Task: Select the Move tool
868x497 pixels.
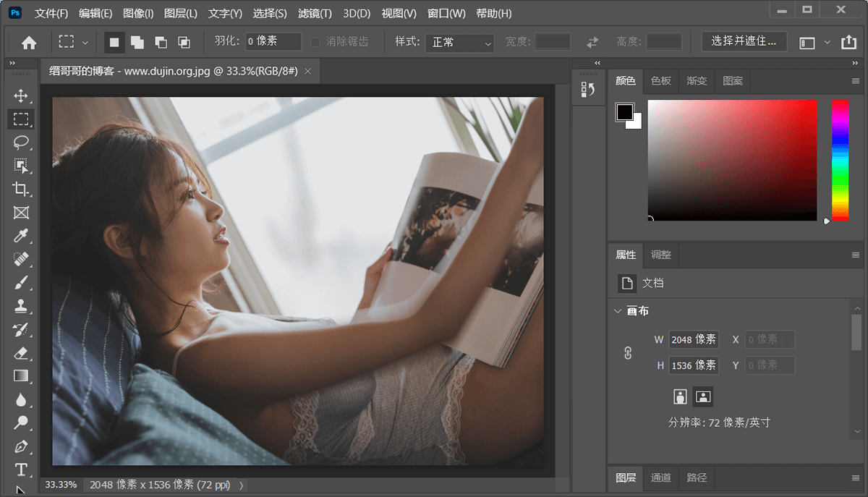Action: click(x=21, y=96)
